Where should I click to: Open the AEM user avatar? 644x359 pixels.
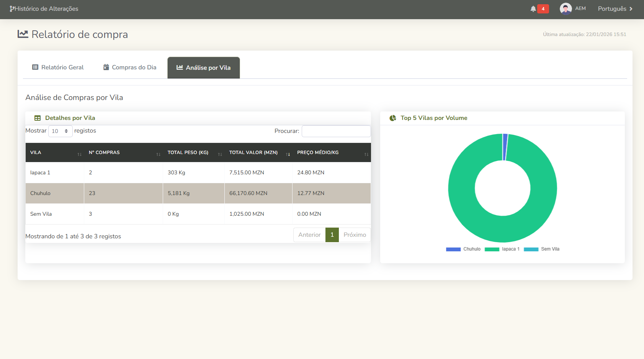pos(566,8)
